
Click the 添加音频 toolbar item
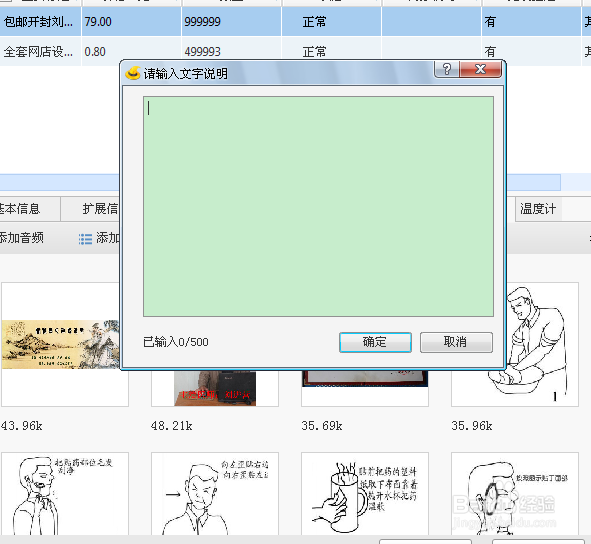click(x=21, y=238)
